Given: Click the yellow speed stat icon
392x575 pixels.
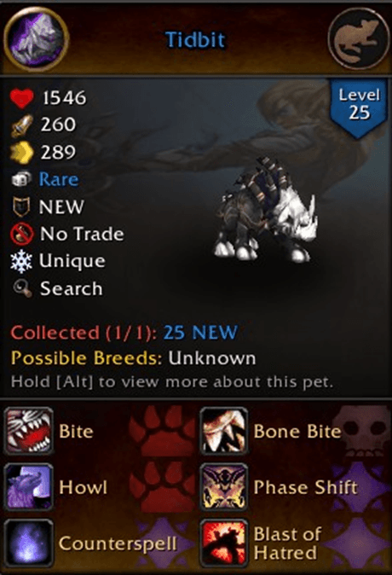Looking at the screenshot, I should (x=21, y=152).
